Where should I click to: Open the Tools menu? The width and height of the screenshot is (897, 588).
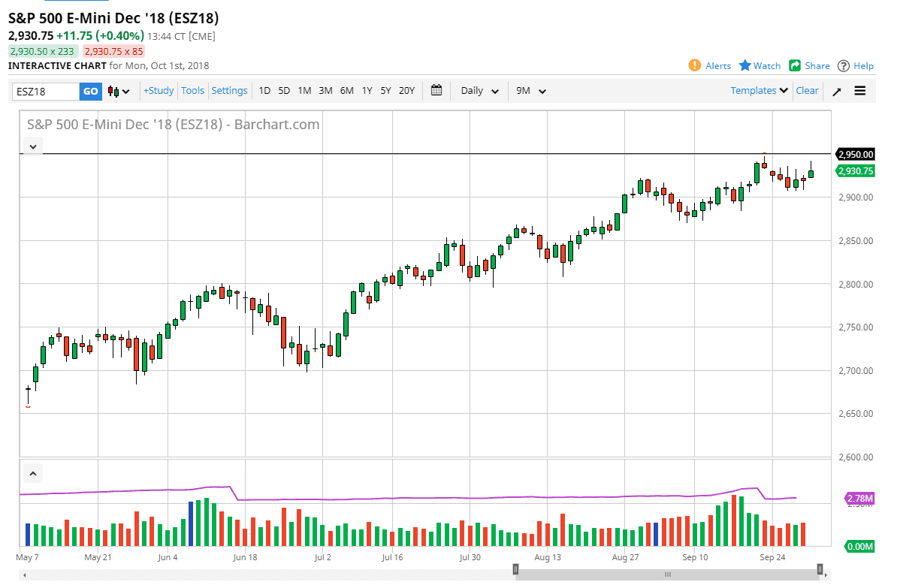click(192, 90)
